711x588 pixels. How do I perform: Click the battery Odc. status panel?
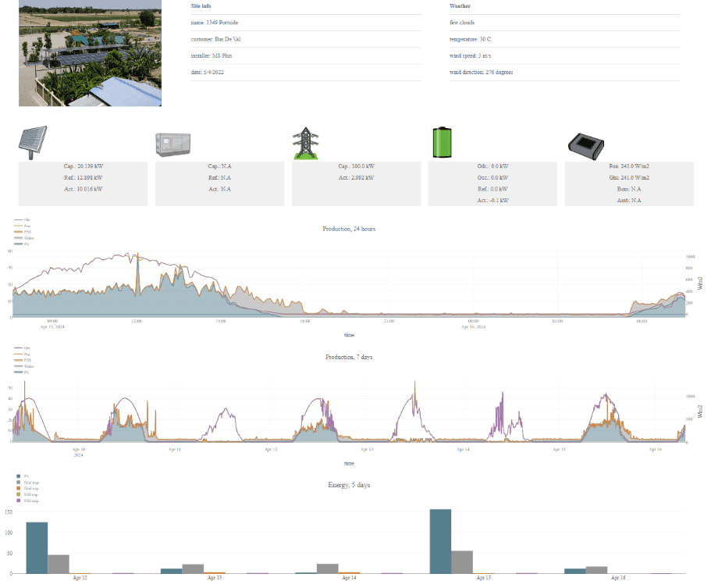click(492, 184)
